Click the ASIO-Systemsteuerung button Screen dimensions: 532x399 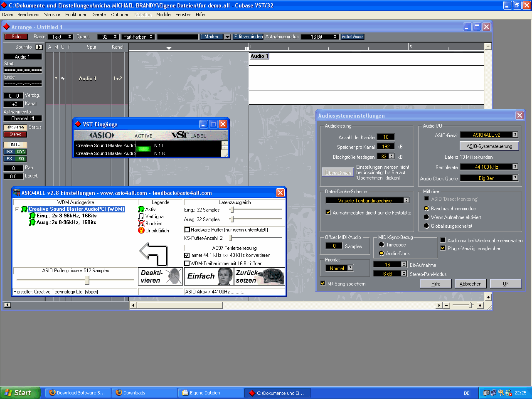tap(489, 146)
